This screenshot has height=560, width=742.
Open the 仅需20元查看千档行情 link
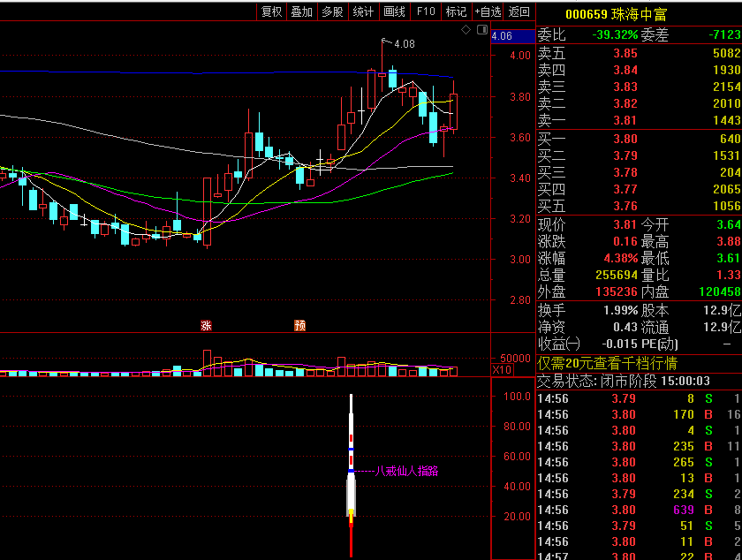click(608, 363)
